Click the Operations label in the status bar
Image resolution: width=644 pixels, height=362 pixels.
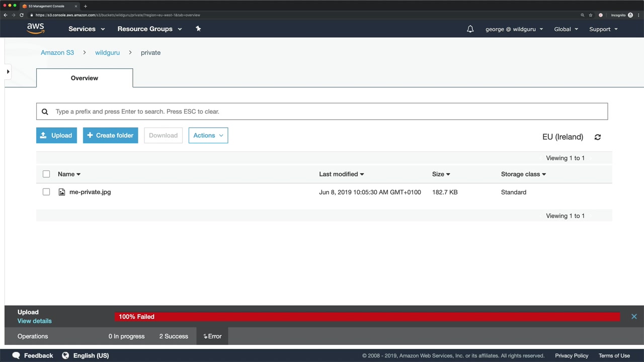point(33,336)
